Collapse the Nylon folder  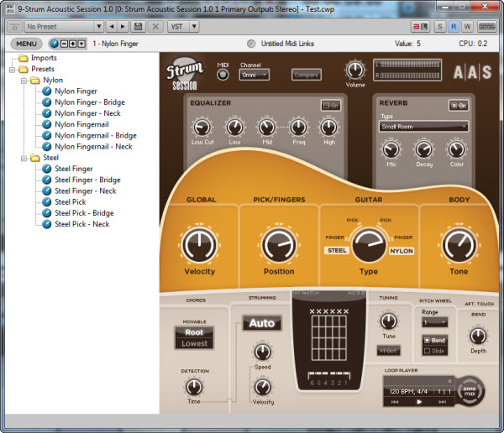[24, 81]
